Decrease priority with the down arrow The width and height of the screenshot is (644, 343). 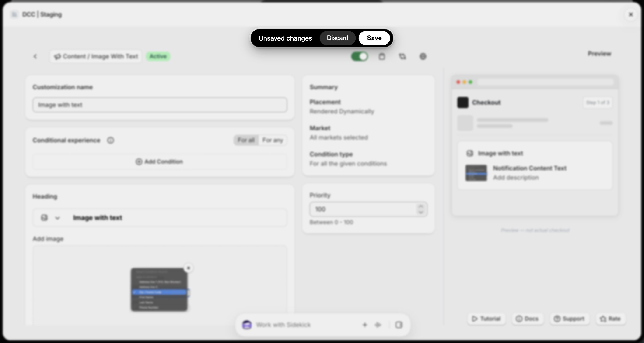tap(421, 212)
